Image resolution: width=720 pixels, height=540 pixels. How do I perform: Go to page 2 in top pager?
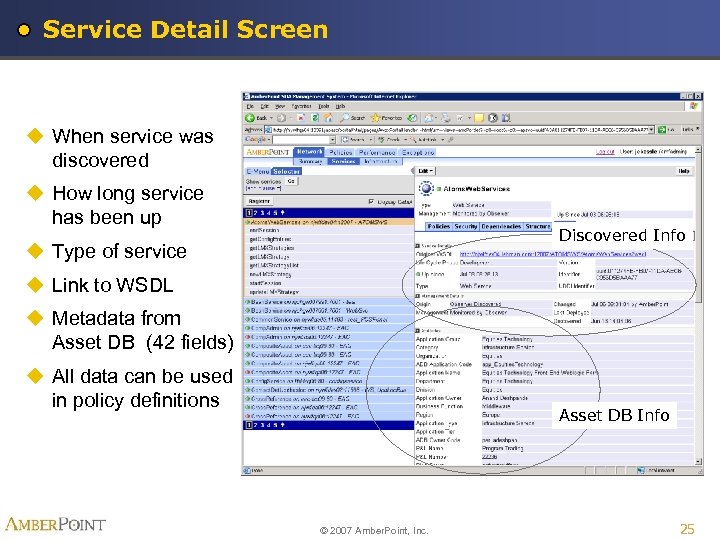point(256,213)
